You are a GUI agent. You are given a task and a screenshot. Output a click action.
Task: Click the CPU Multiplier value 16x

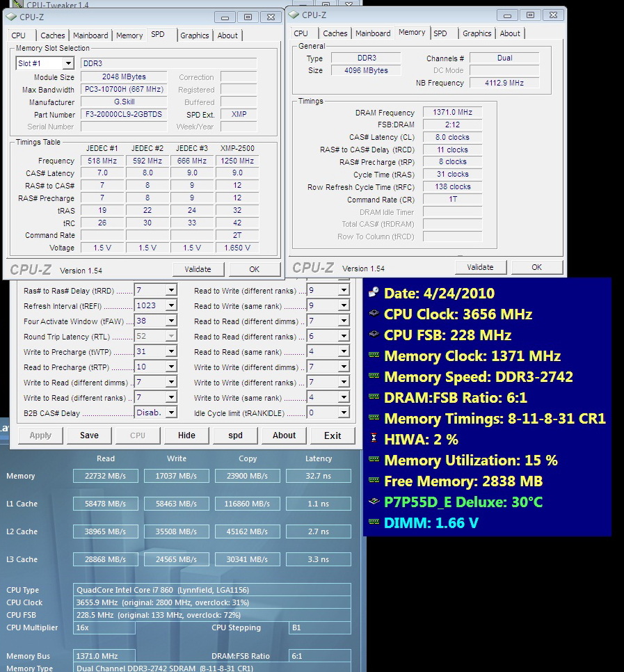(x=104, y=627)
